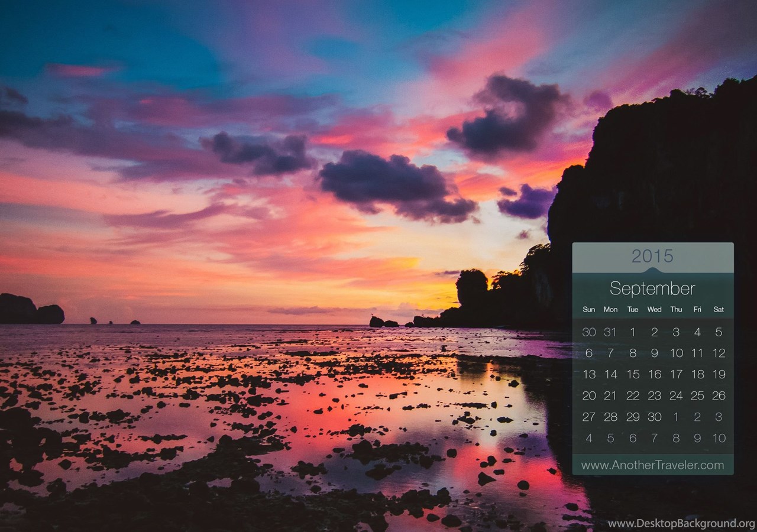Select September 15 on the calendar
Viewport: 757px width, 532px height.
tap(633, 374)
